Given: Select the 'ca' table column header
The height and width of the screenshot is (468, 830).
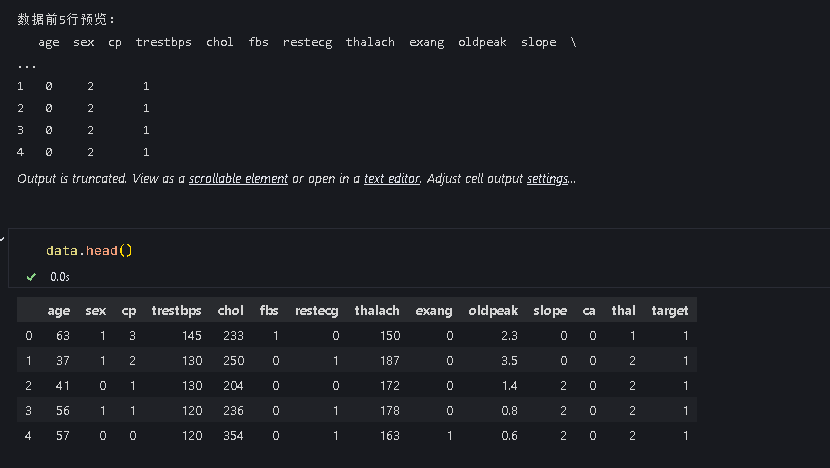Looking at the screenshot, I should [x=589, y=310].
